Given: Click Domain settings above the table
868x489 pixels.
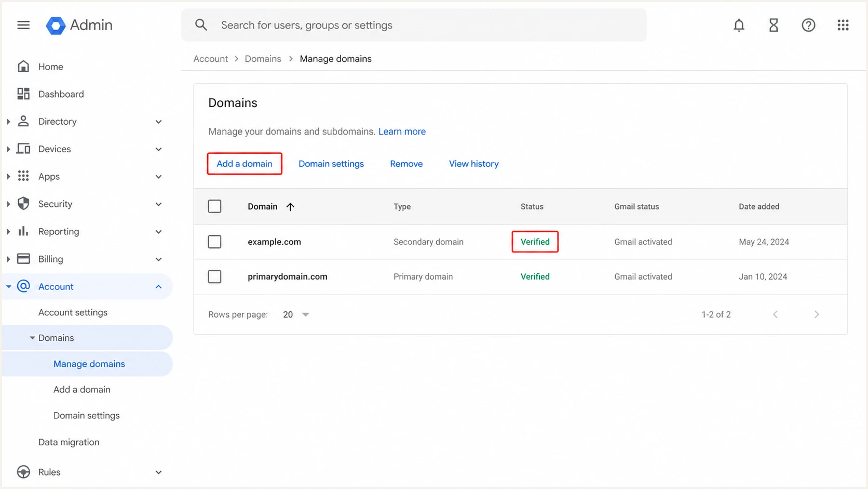Looking at the screenshot, I should coord(331,164).
